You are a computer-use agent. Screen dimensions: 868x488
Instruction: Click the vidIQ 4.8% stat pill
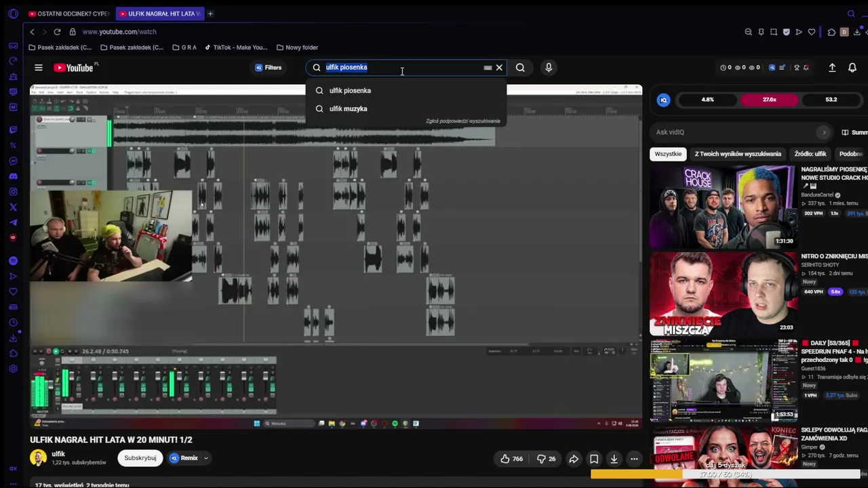[x=707, y=100]
